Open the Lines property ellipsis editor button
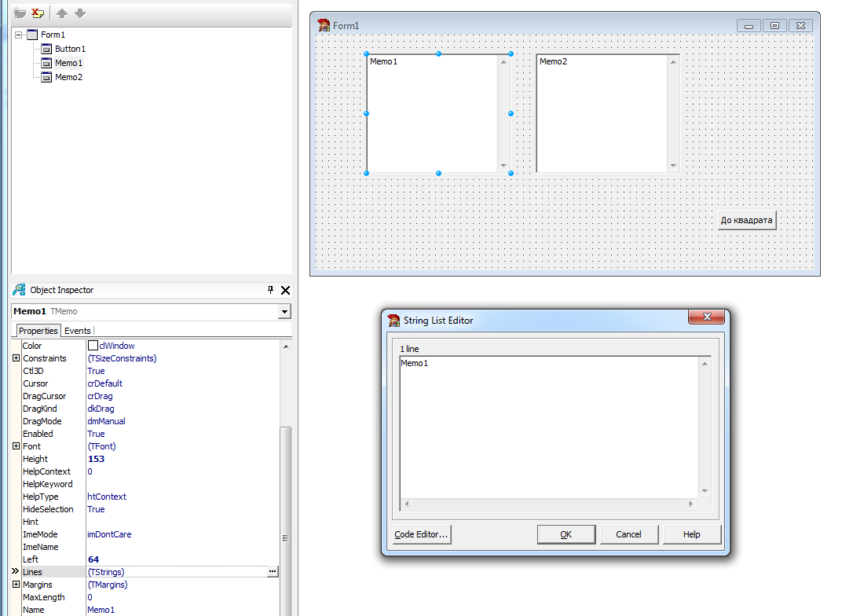Screen dimensions: 842x616 point(273,572)
